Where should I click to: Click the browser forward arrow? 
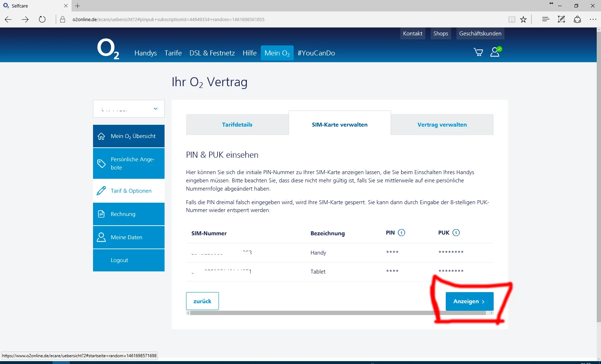coord(25,19)
